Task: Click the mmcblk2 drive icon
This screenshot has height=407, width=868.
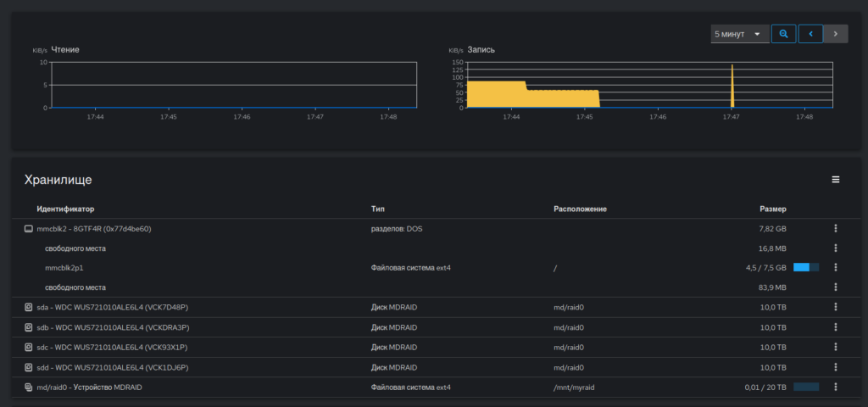Action: click(29, 228)
